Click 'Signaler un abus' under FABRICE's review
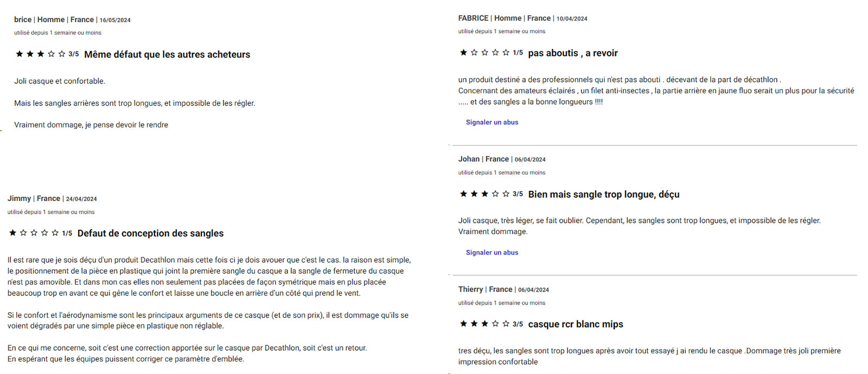 [492, 122]
